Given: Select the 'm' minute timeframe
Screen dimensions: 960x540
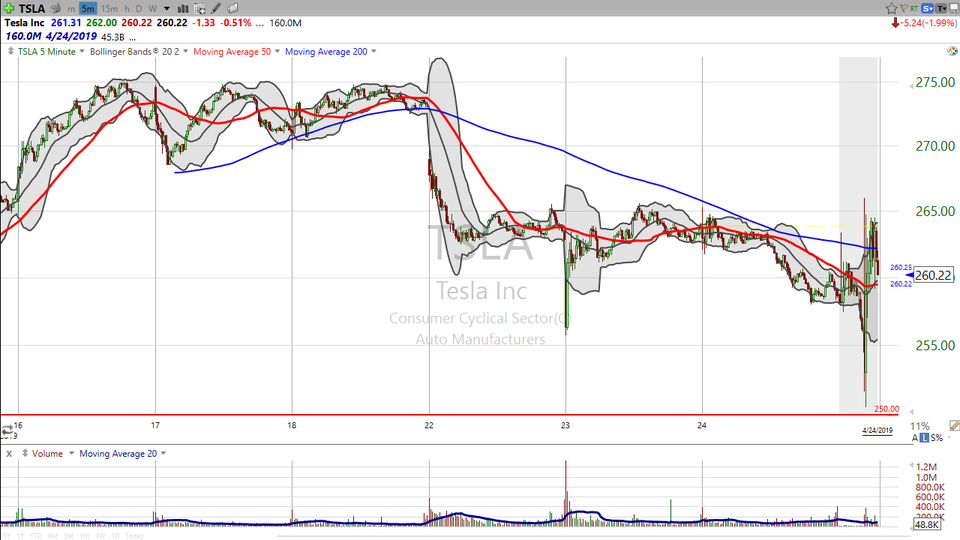Looking at the screenshot, I should click(71, 9).
